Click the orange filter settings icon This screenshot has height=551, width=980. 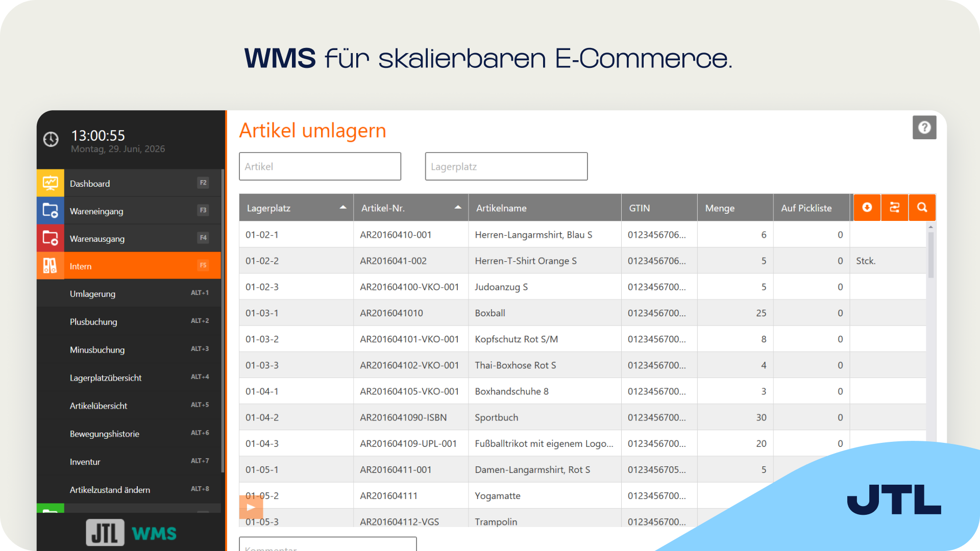coord(895,208)
